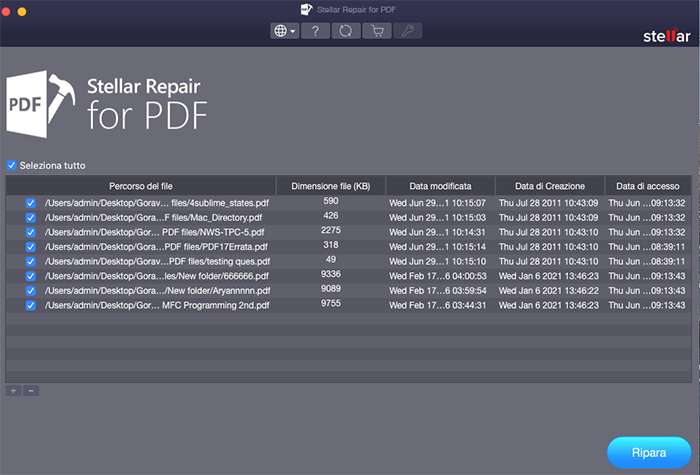The image size is (700, 475).
Task: Uncheck the 666666.pdf row checkbox
Action: coord(30,276)
